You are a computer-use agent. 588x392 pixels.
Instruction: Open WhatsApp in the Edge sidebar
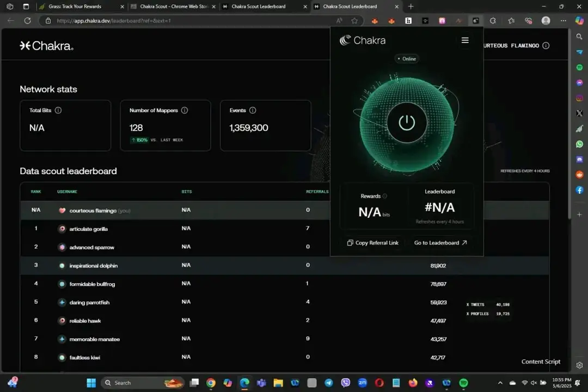(579, 144)
